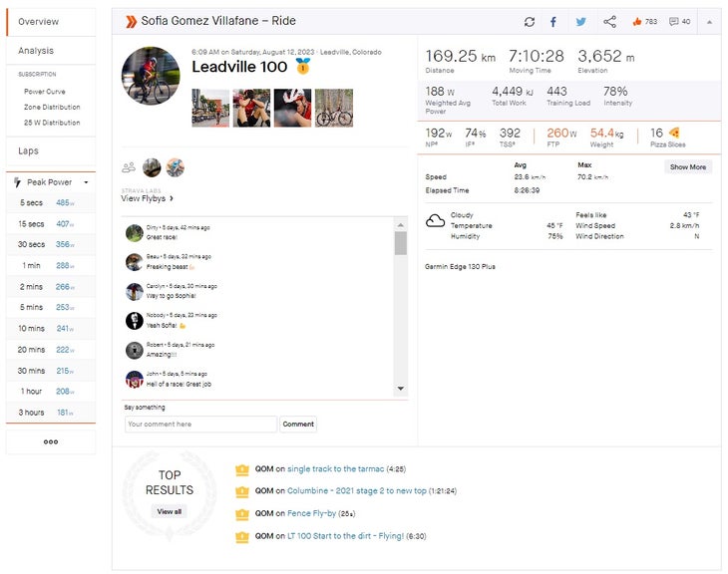Screen dimensions: 728x574
Task: Click the refresh activity icon
Action: 530,22
